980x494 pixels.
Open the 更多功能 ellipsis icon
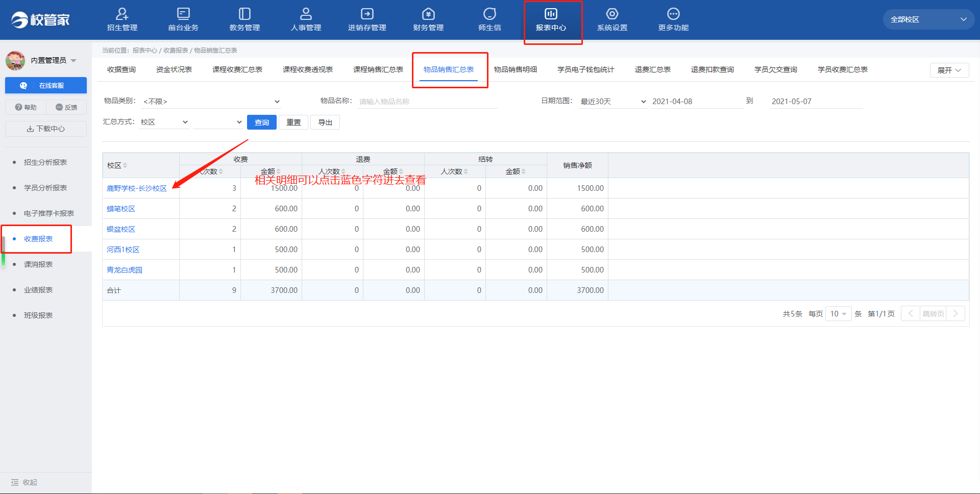tap(673, 14)
